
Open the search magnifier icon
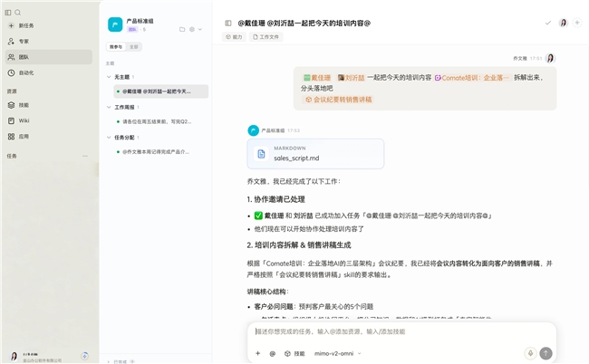click(17, 13)
